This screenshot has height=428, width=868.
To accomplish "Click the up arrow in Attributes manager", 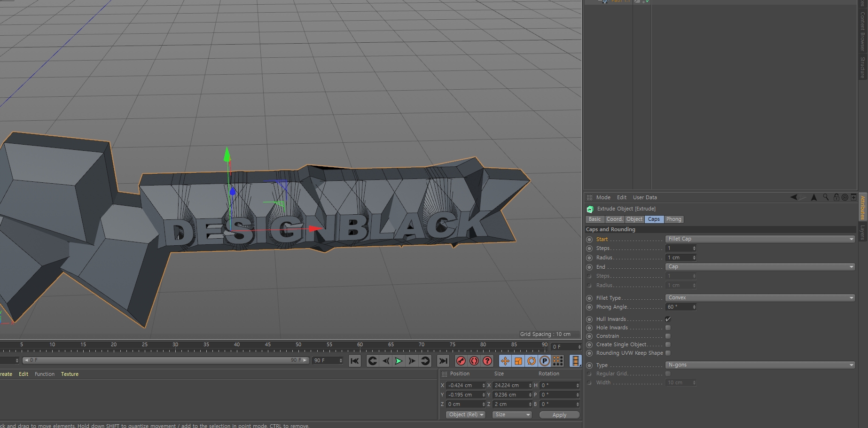I will (x=814, y=197).
